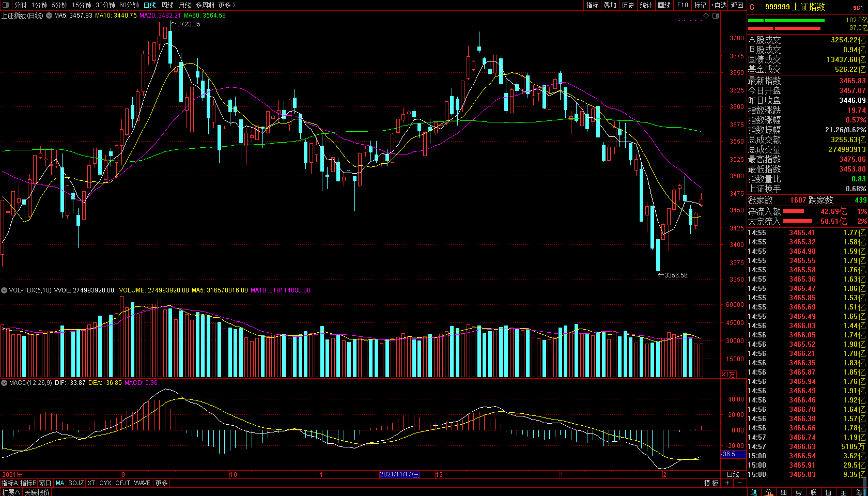
Task: Click the diamond marker icon above the chart
Action: coord(706,16)
